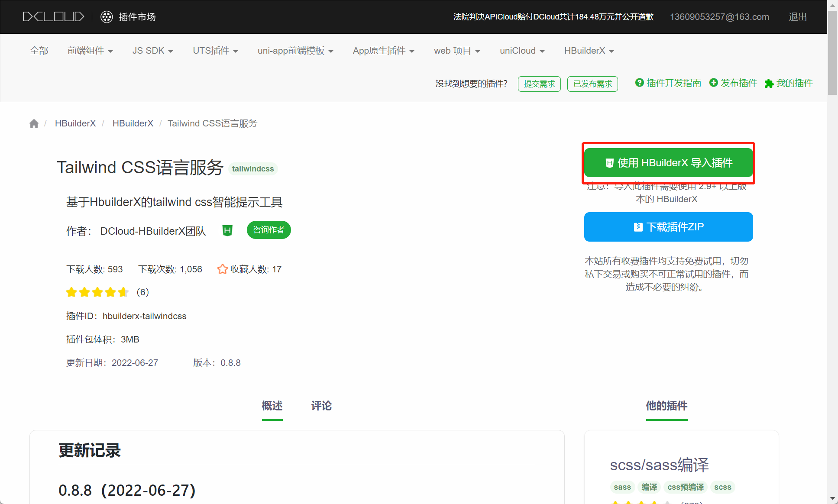This screenshot has height=504, width=838.
Task: Click the sass tag
Action: point(622,487)
